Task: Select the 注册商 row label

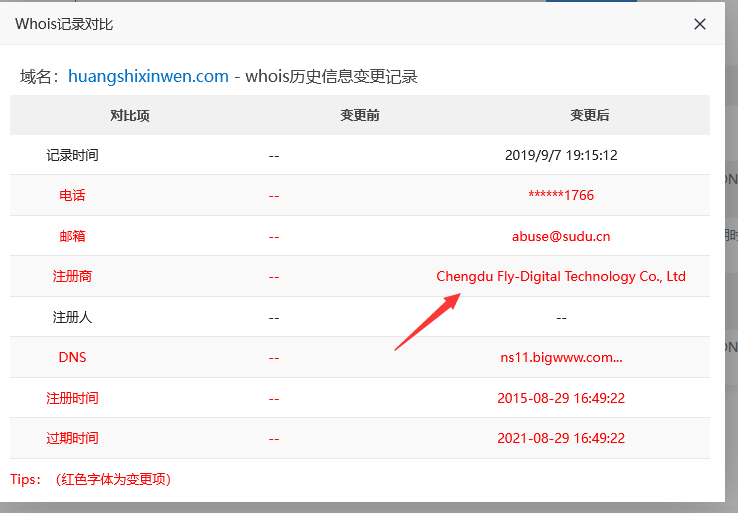Action: tap(72, 276)
